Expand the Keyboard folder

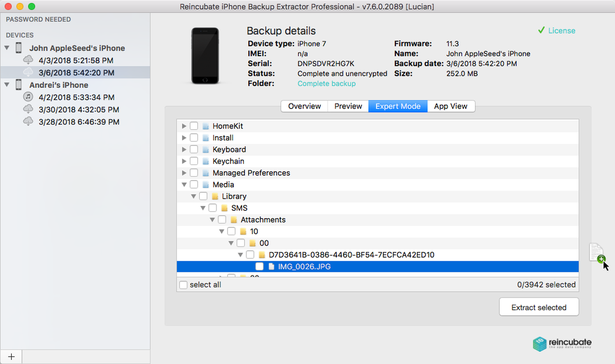pyautogui.click(x=184, y=149)
